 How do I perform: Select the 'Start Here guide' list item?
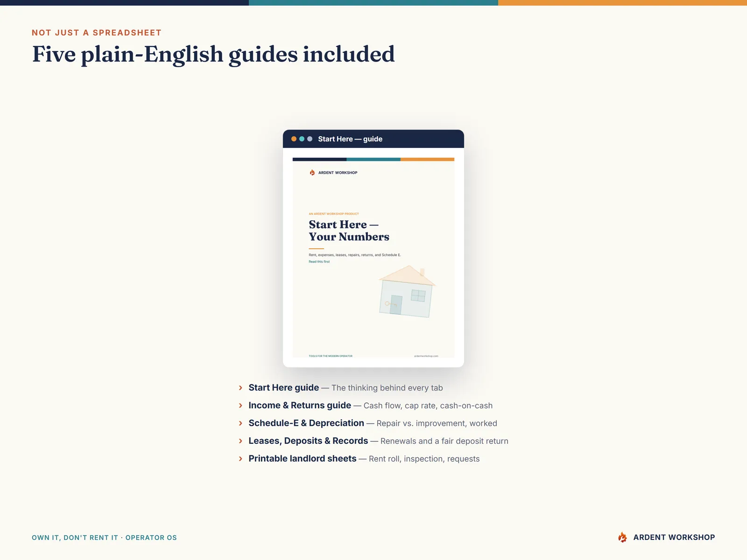341,388
